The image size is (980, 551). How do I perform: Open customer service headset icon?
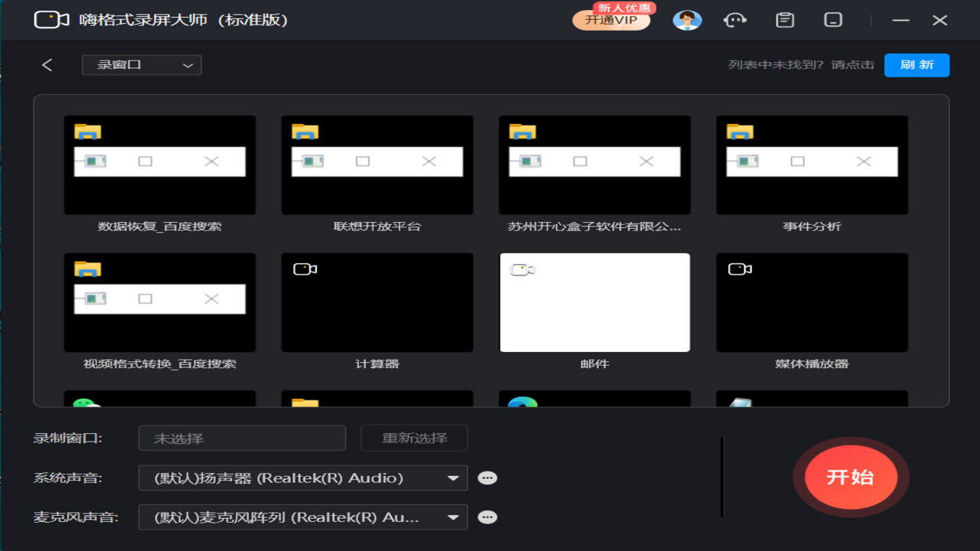pyautogui.click(x=735, y=21)
